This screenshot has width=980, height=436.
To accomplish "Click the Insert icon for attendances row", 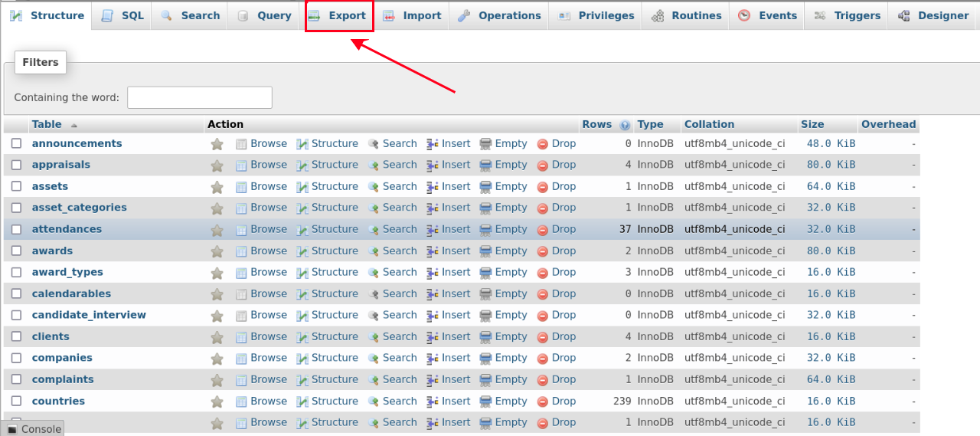I will pyautogui.click(x=433, y=229).
